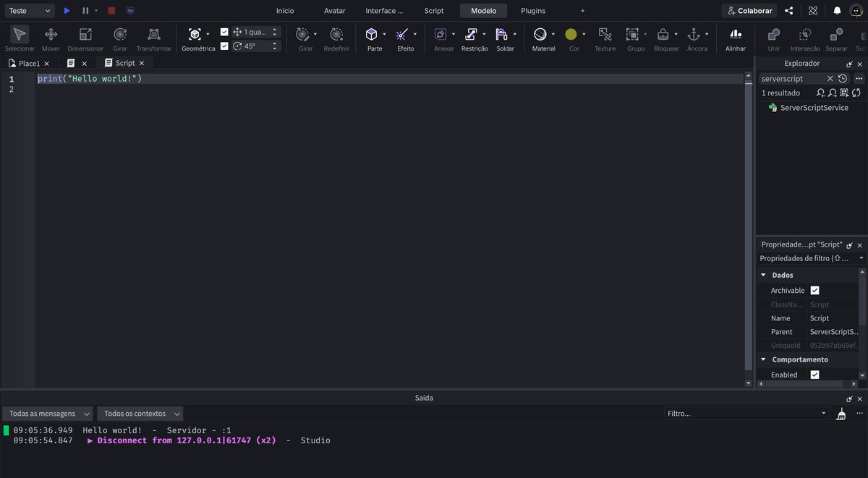This screenshot has width=868, height=478.
Task: Open the Geométrica dropdown arrow
Action: [208, 34]
